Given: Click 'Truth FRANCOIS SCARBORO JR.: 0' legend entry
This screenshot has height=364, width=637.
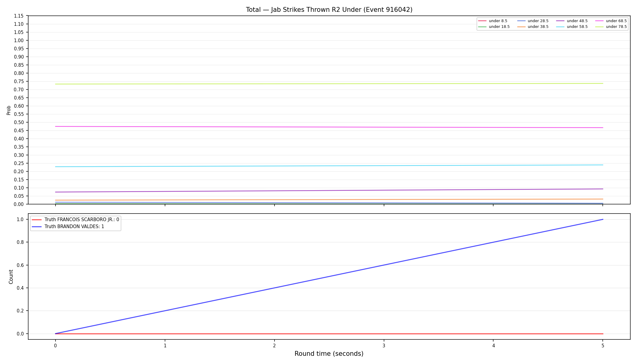Looking at the screenshot, I should 75,220.
